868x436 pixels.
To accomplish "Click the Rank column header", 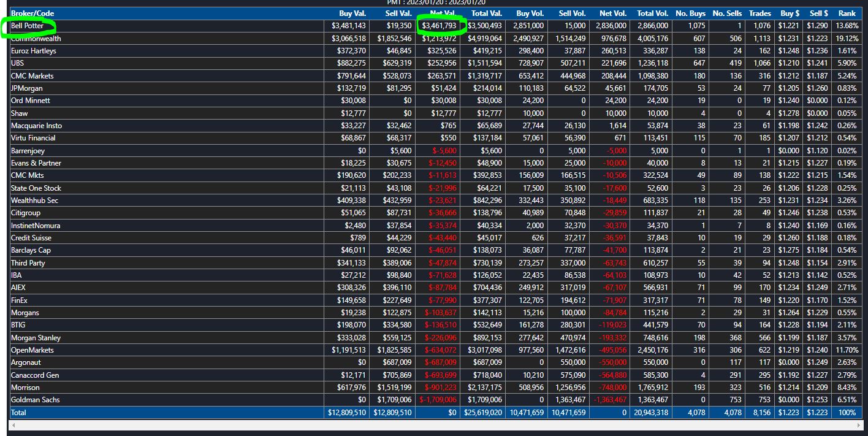I will click(847, 13).
